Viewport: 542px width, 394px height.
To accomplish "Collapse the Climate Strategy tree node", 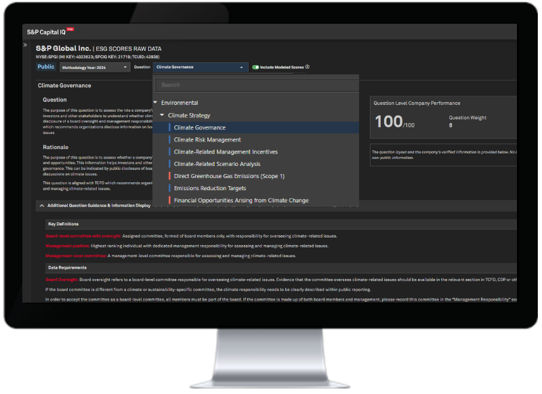I will [162, 115].
